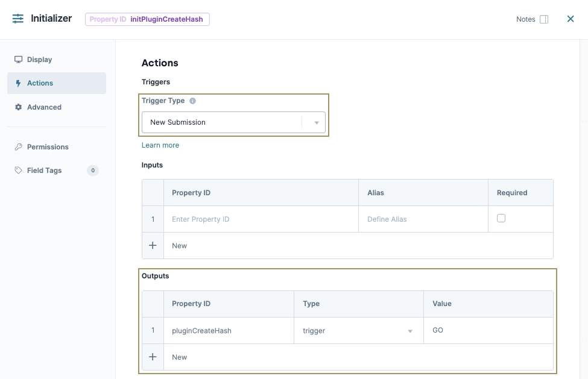Viewport: 588px width, 379px height.
Task: Click the Field Tags label icon
Action: pyautogui.click(x=17, y=171)
